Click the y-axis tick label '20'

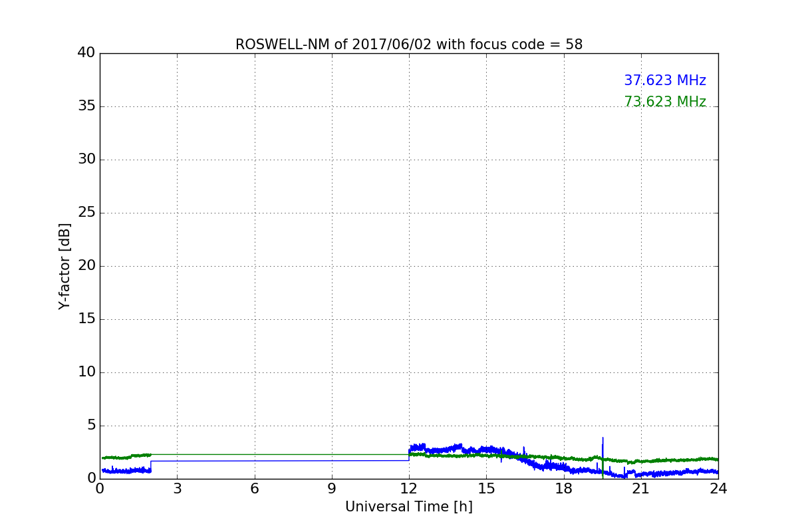point(86,266)
